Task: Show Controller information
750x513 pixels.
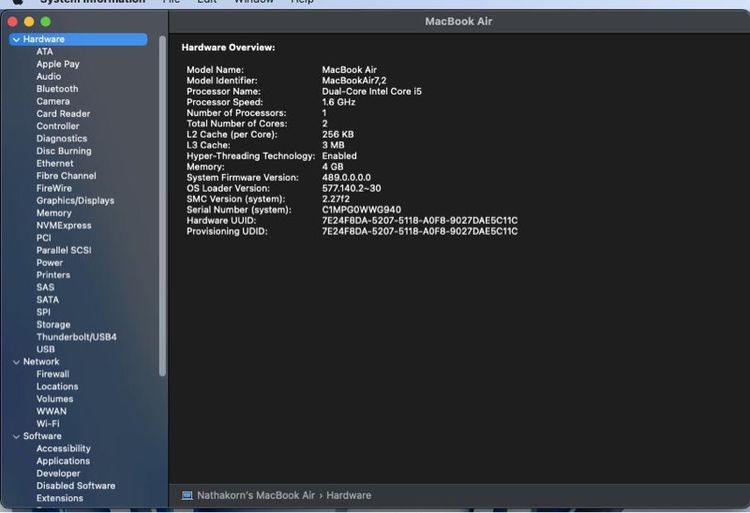Action: (58, 126)
